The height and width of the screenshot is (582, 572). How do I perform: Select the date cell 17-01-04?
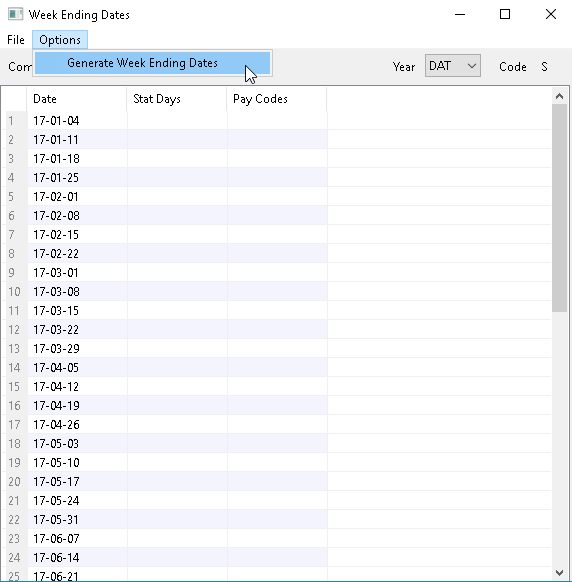click(77, 121)
